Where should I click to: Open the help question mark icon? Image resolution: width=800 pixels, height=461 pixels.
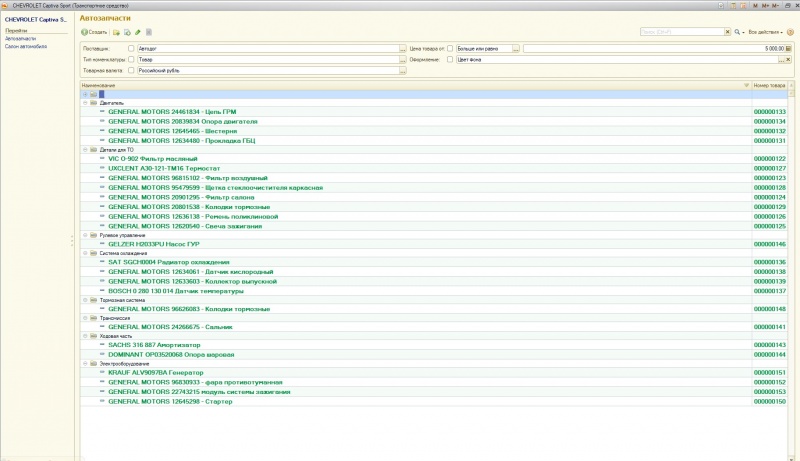[x=790, y=32]
